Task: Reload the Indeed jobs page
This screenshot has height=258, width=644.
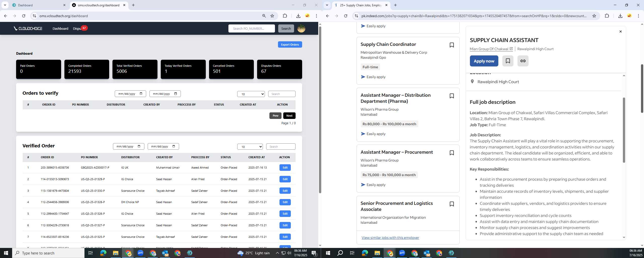Action: click(x=346, y=16)
